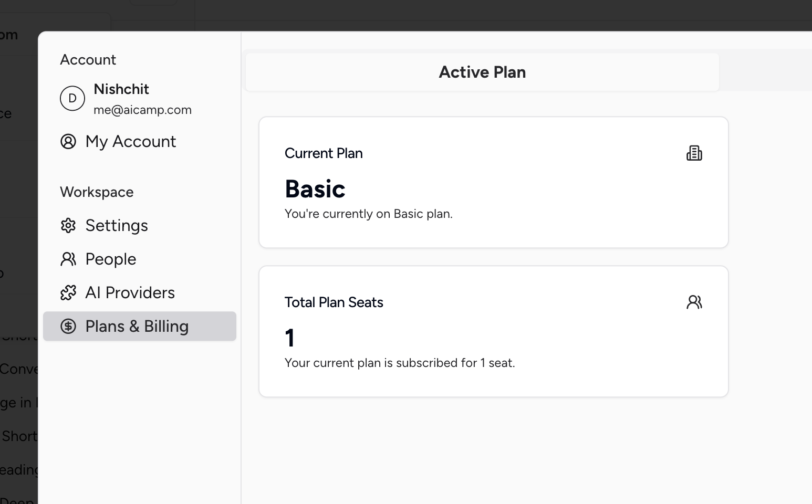The image size is (812, 504).
Task: Click the Total Plan Seats heading
Action: click(x=334, y=302)
